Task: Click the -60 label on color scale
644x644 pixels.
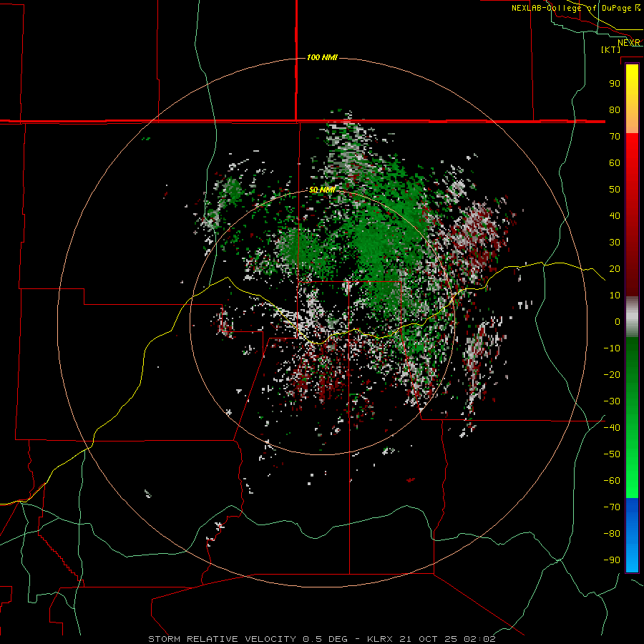Action: (x=612, y=481)
